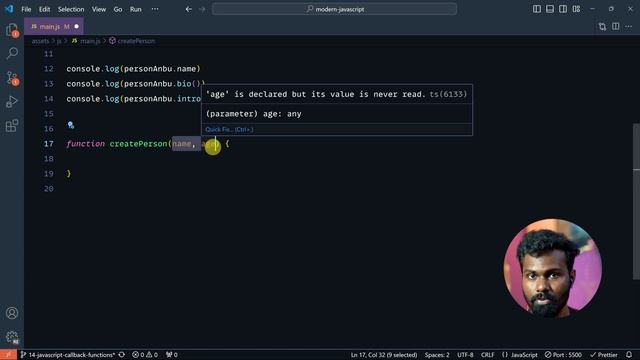The image size is (640, 360).
Task: Click the presenter webcam circle overlay
Action: point(552,268)
